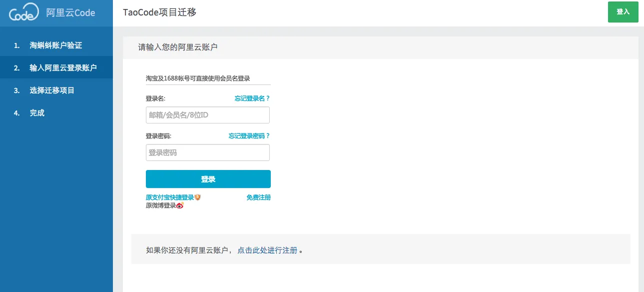The image size is (644, 292).
Task: Click the 请输入您的阿里云账户 heading
Action: 178,47
